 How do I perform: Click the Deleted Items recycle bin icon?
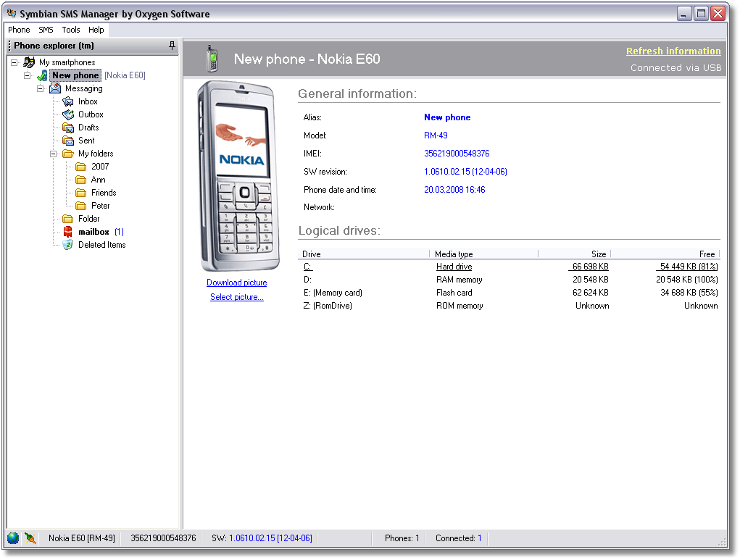coord(68,245)
